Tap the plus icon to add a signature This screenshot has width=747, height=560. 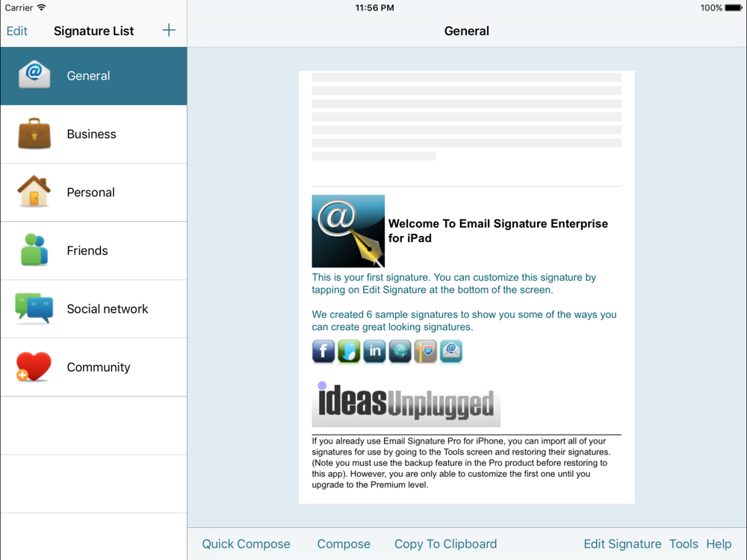[169, 31]
